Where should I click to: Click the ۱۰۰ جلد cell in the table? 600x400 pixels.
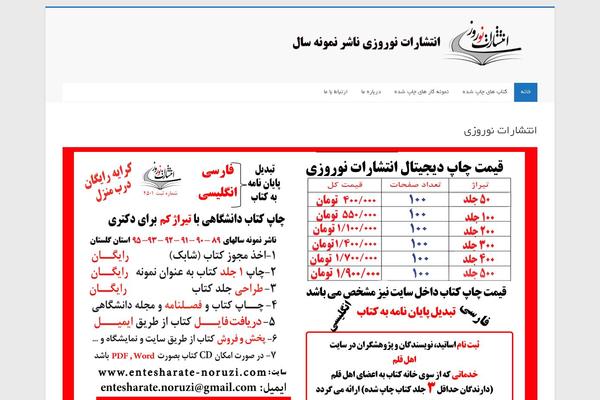pos(479,217)
